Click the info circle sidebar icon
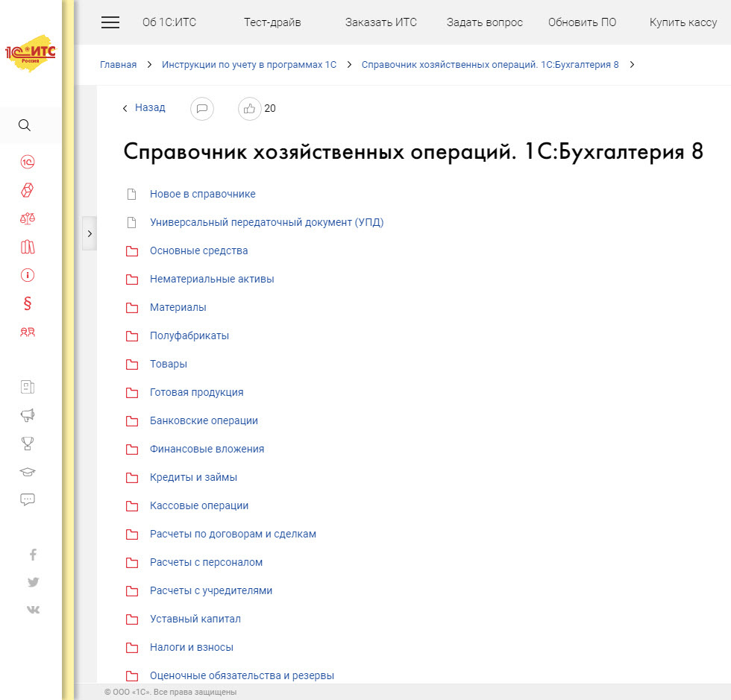This screenshot has height=700, width=731. point(28,275)
